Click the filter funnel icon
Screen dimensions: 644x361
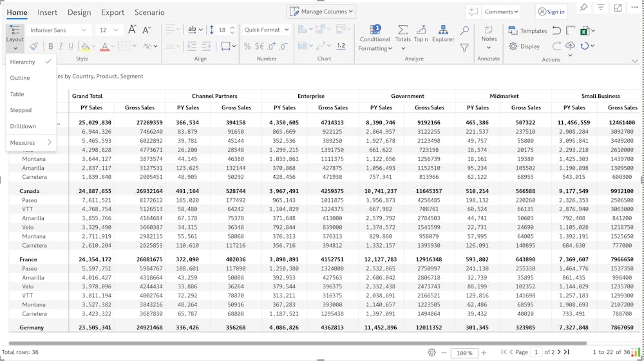tap(464, 48)
